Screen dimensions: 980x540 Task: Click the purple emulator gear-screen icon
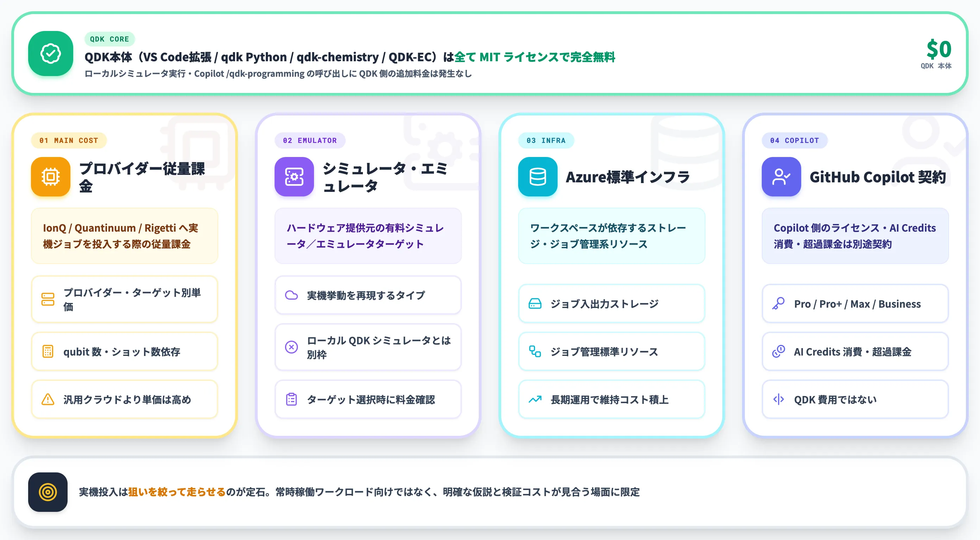[x=294, y=177]
